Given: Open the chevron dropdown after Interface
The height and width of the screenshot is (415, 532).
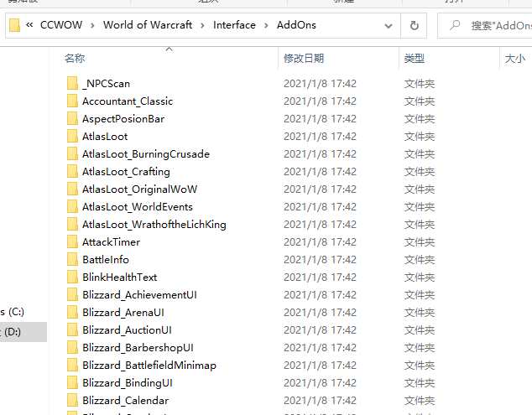Looking at the screenshot, I should 266,25.
